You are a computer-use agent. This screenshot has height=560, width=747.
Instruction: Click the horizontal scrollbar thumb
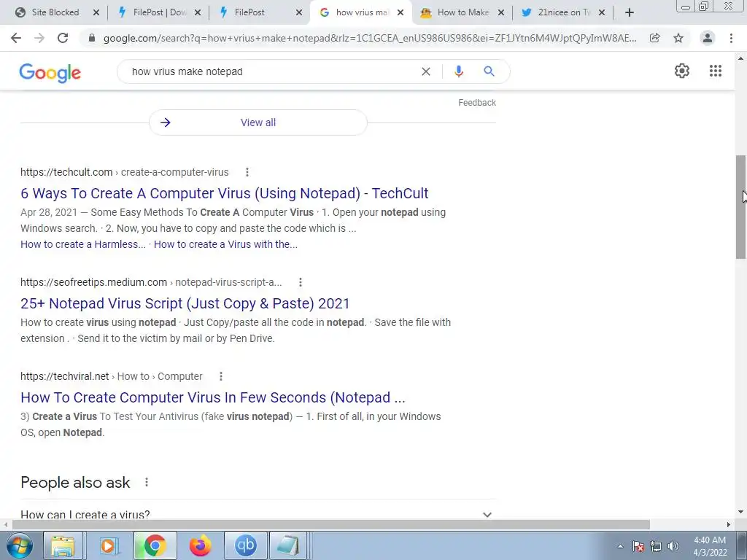(331, 524)
